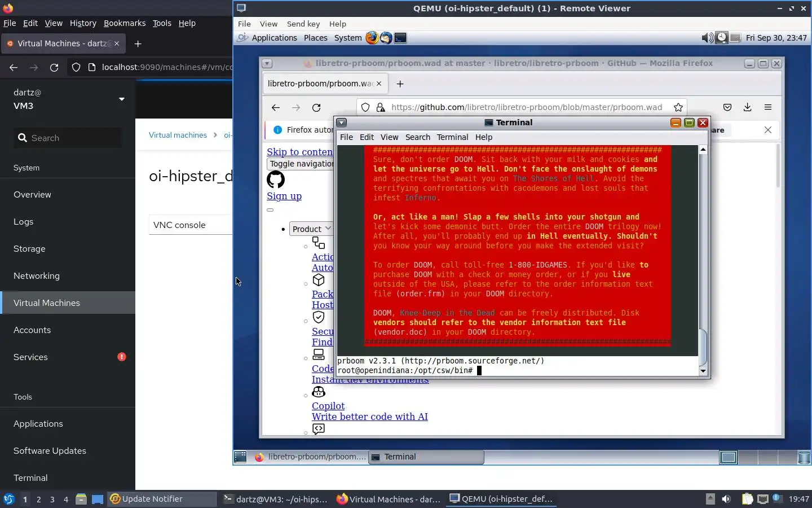Open the guest trash icon in bottom panel
The height and width of the screenshot is (508, 812).
pyautogui.click(x=804, y=457)
